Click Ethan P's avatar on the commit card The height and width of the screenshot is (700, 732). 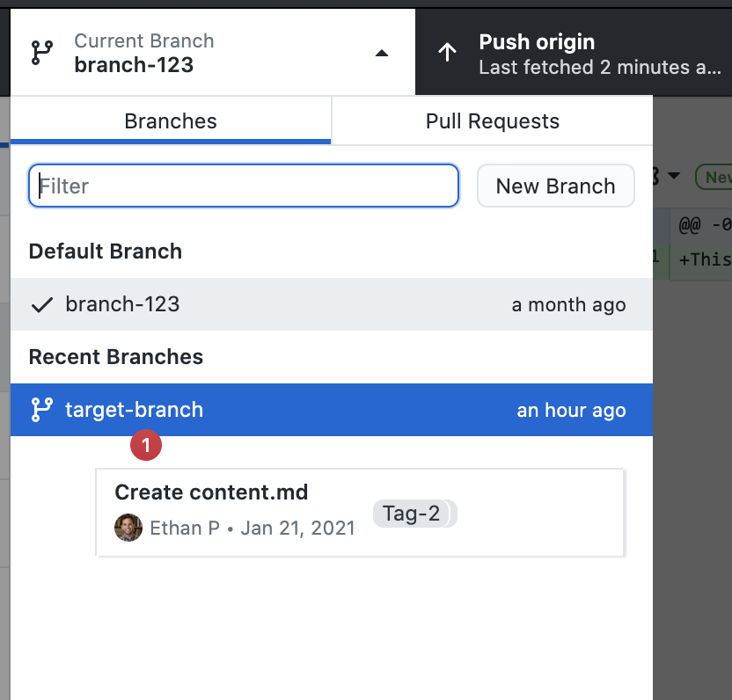(128, 528)
